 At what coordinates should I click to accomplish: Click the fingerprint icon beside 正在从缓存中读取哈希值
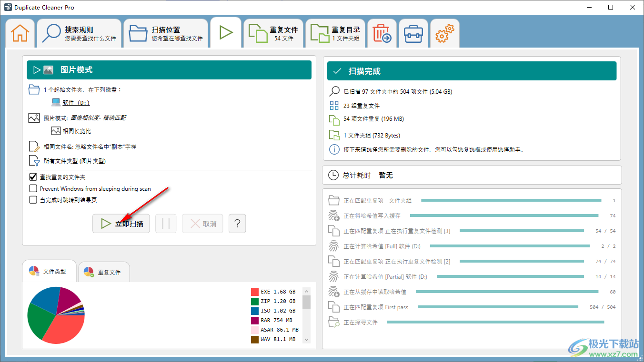[333, 292]
